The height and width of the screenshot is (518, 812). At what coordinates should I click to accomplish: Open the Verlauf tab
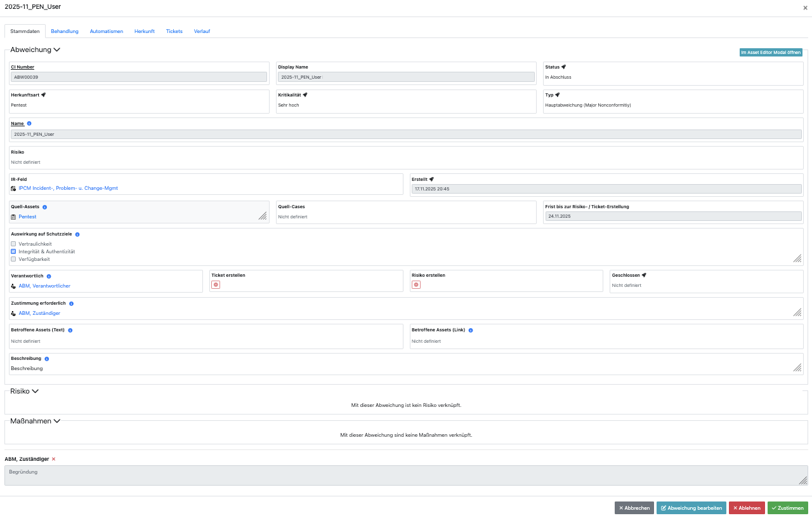click(x=202, y=31)
